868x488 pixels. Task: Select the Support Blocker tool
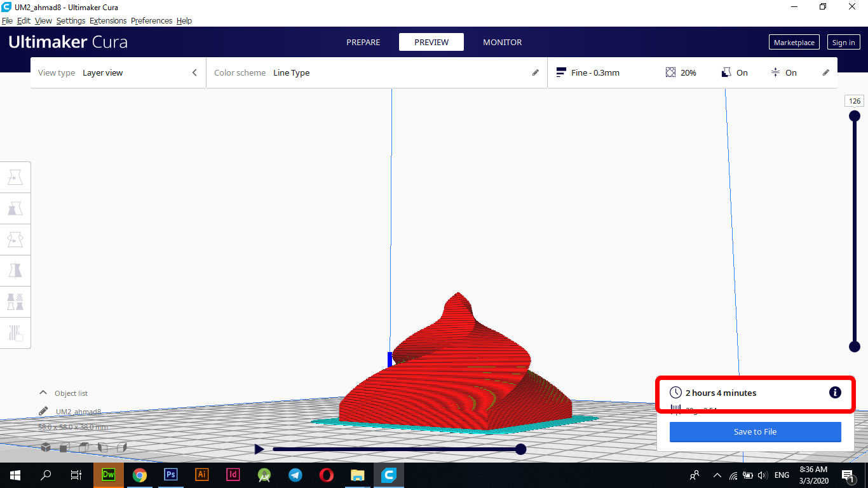tap(15, 332)
